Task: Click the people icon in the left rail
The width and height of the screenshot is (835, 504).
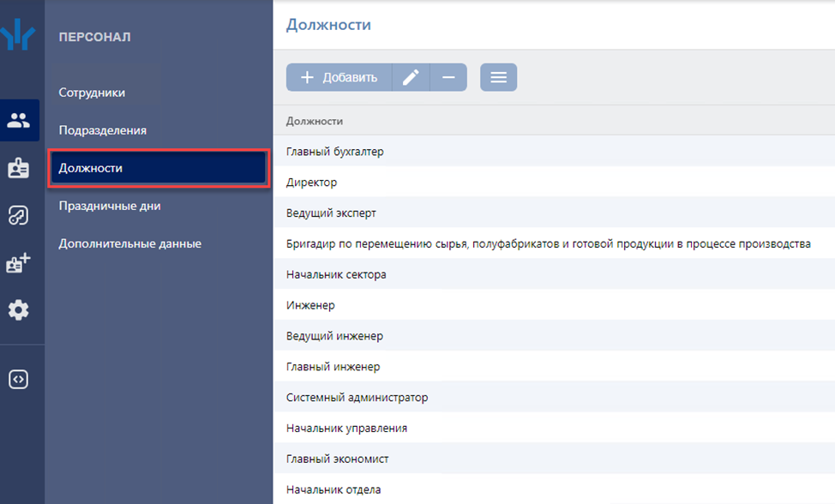Action: (x=19, y=121)
